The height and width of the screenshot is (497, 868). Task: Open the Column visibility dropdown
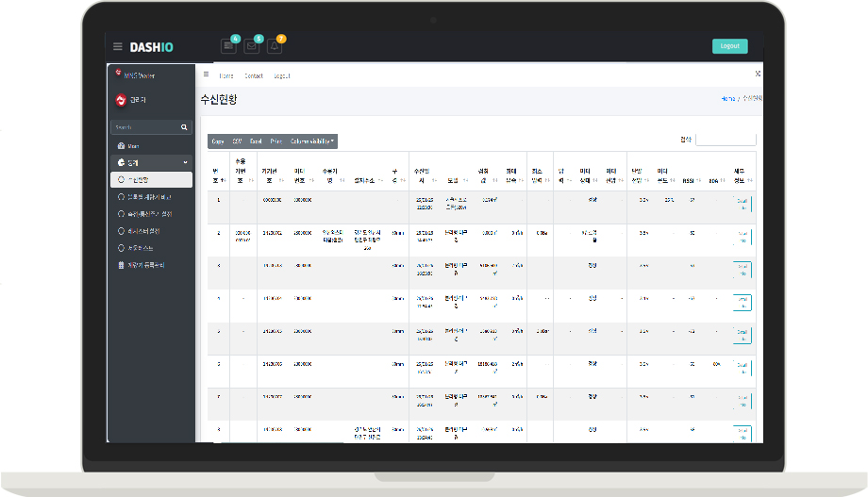pyautogui.click(x=312, y=141)
